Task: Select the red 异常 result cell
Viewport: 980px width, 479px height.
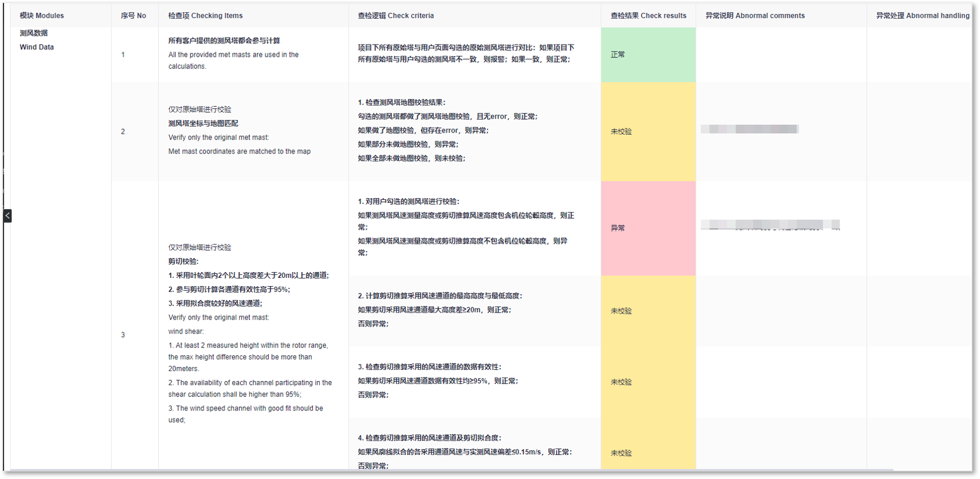Action: 648,228
